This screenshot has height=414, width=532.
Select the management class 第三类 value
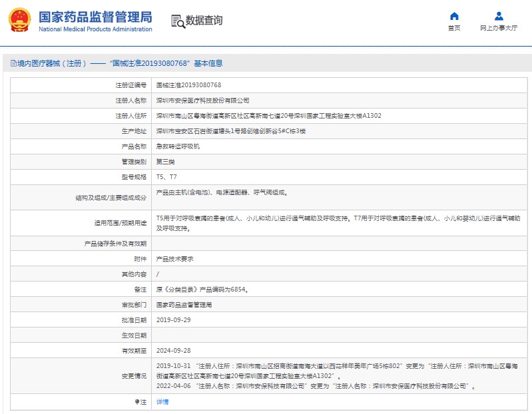(x=165, y=162)
